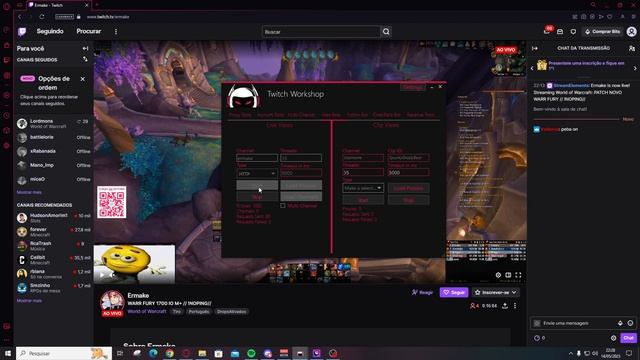Open Google Chrome from the taskbar
This screenshot has width=640, height=360.
coord(169,353)
